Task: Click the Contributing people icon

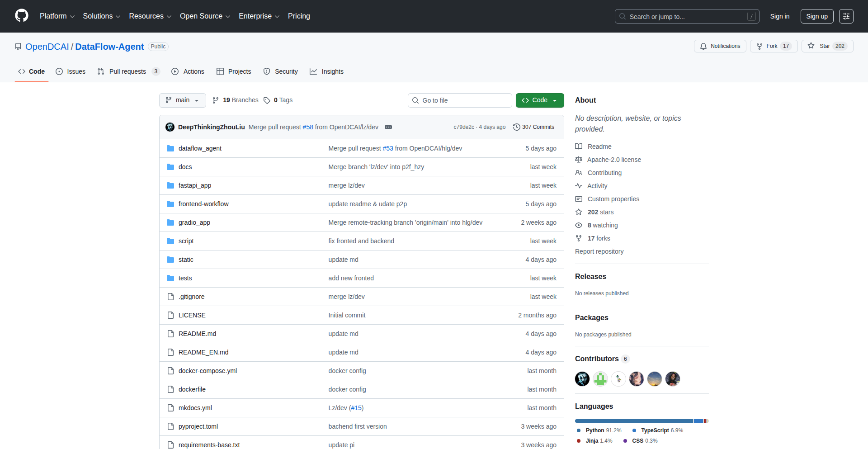Action: pyautogui.click(x=579, y=173)
